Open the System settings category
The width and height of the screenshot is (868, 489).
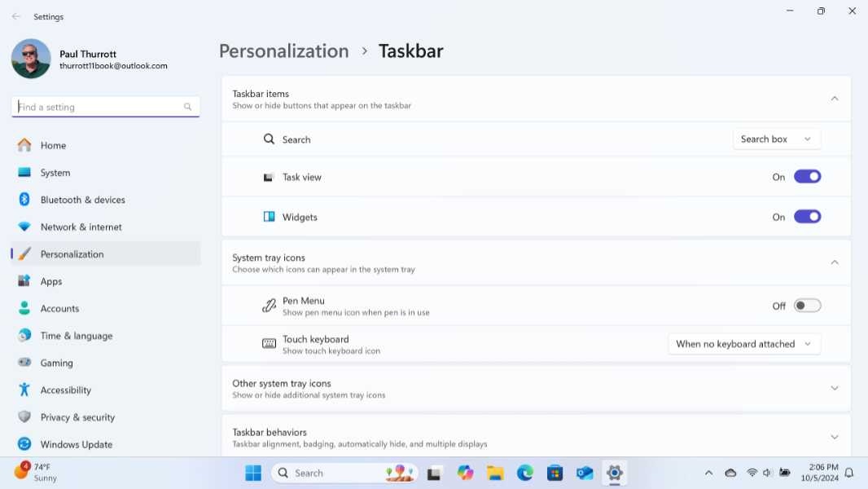click(105, 172)
